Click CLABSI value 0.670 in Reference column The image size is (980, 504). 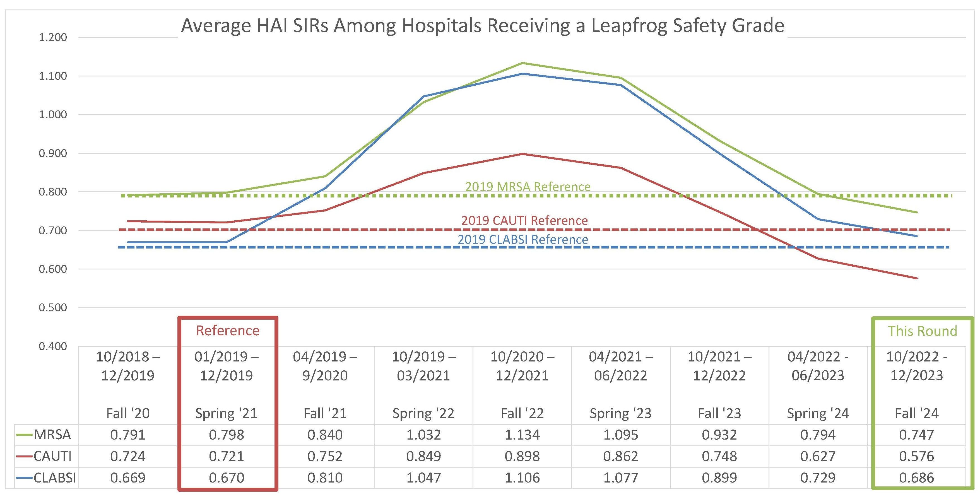pyautogui.click(x=226, y=478)
